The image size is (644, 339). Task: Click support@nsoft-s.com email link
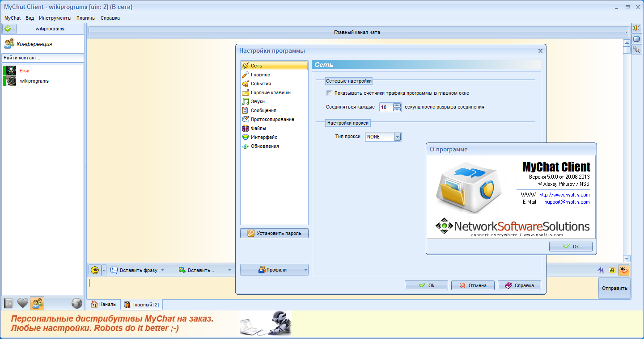567,202
